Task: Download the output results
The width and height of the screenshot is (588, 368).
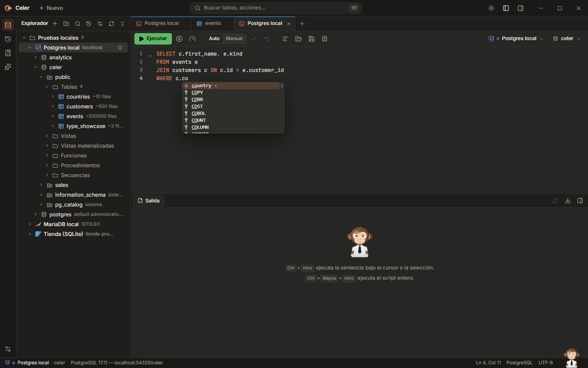Action: (568, 201)
